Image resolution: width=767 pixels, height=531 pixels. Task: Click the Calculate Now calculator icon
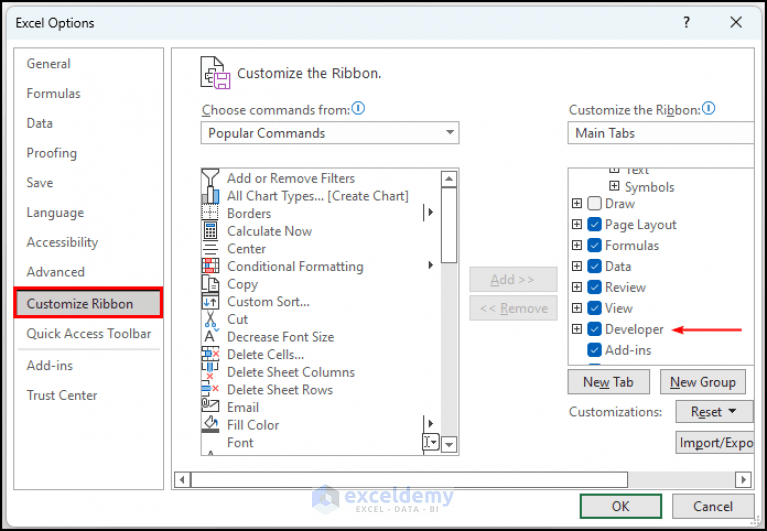click(x=210, y=231)
